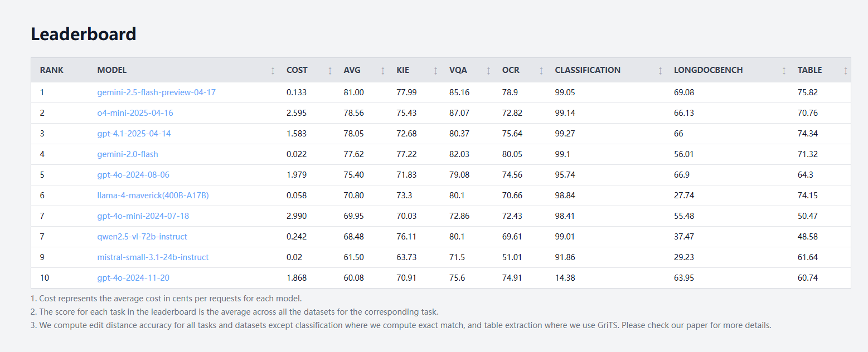This screenshot has height=352, width=868.
Task: Click gpt-4.1-2025-04-14 model link
Action: 134,134
